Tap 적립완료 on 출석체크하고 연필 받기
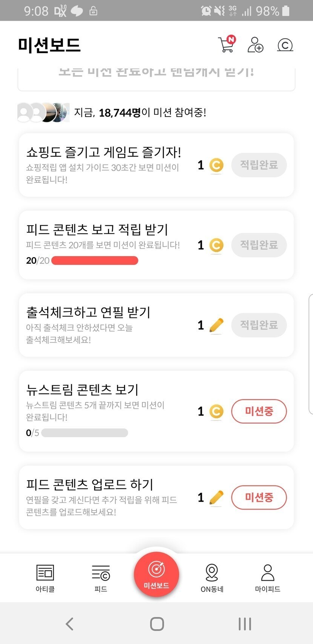The image size is (313, 644). (259, 325)
